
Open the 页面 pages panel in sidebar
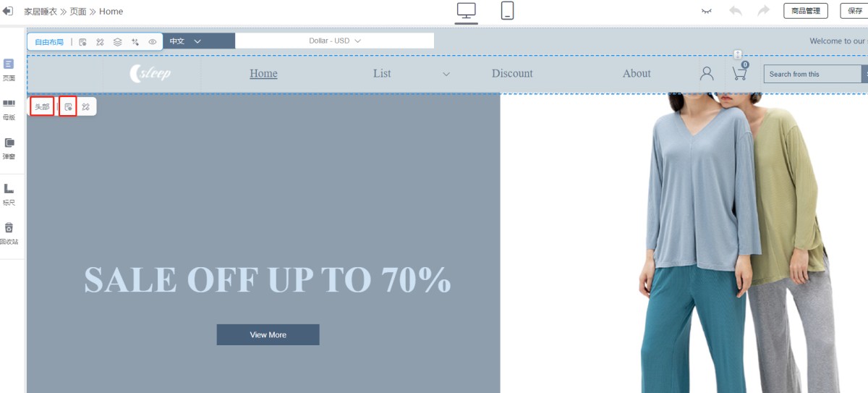pos(9,69)
